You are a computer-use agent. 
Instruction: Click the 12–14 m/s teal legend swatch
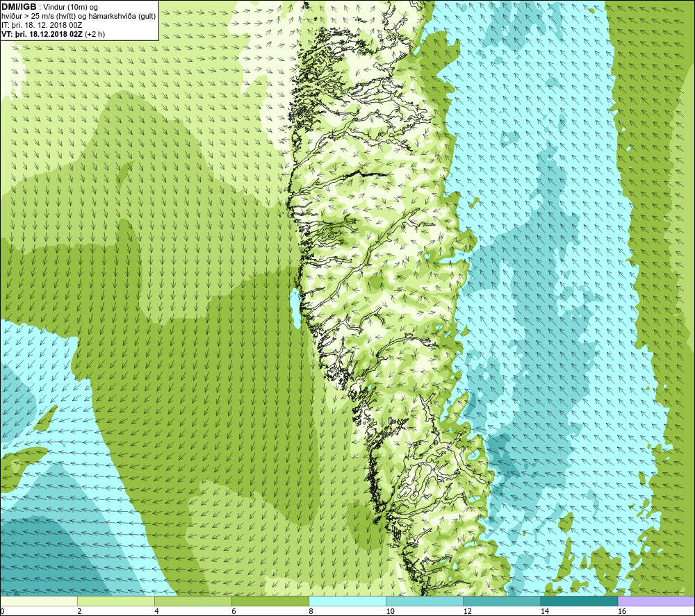click(501, 601)
